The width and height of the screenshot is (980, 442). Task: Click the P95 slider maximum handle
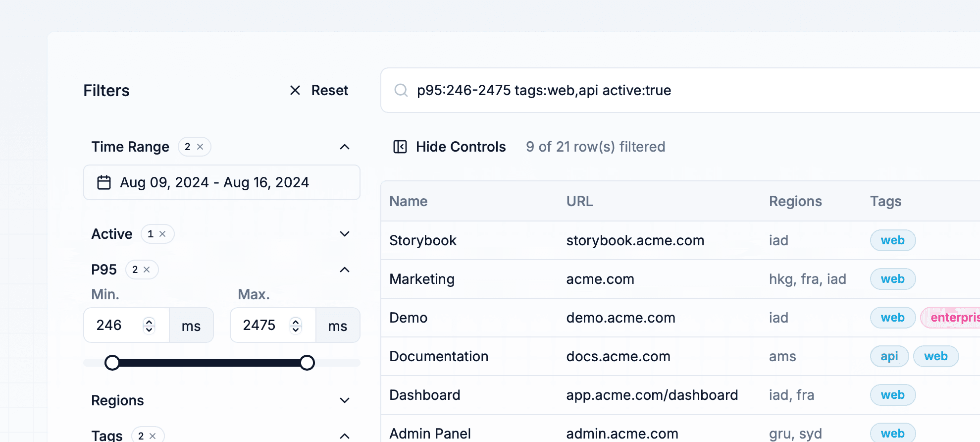point(307,363)
